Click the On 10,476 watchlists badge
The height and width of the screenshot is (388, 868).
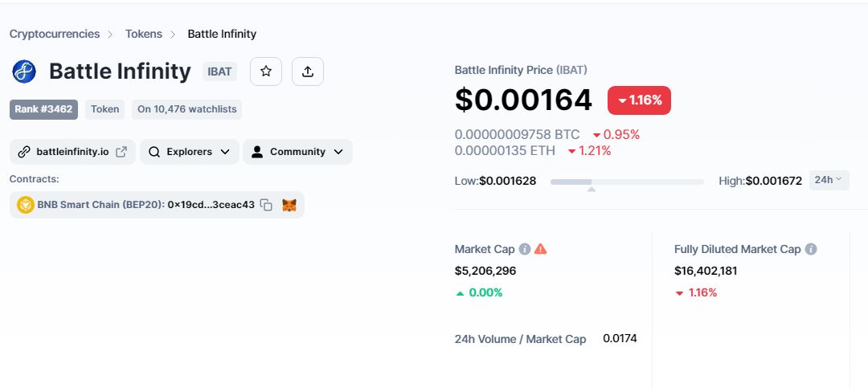click(x=186, y=109)
